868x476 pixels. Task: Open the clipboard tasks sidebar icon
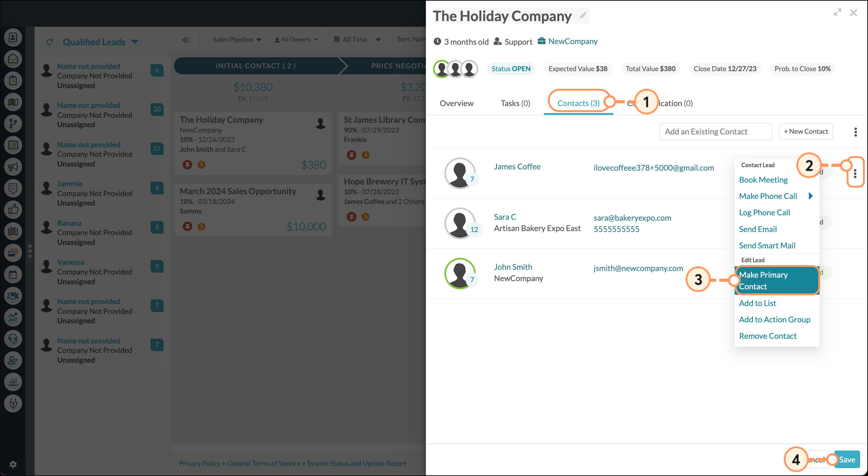(x=13, y=81)
